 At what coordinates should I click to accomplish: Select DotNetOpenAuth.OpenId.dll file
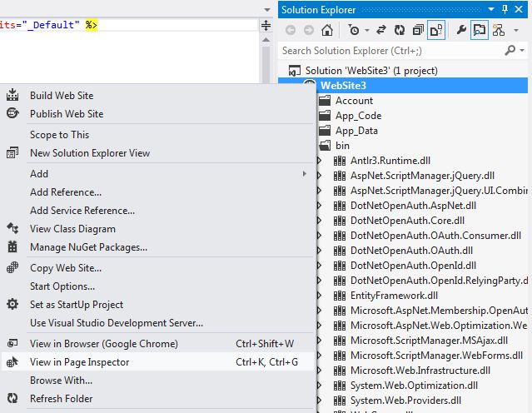(x=413, y=266)
